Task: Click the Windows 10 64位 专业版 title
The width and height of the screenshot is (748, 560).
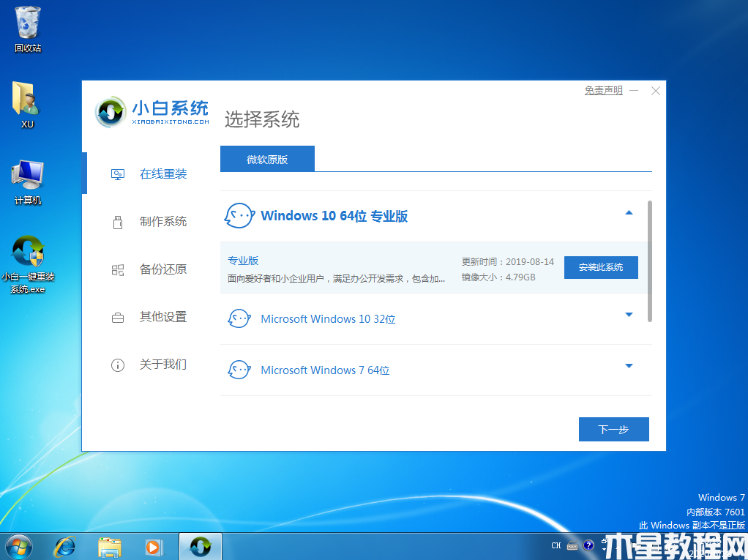Action: 334,216
